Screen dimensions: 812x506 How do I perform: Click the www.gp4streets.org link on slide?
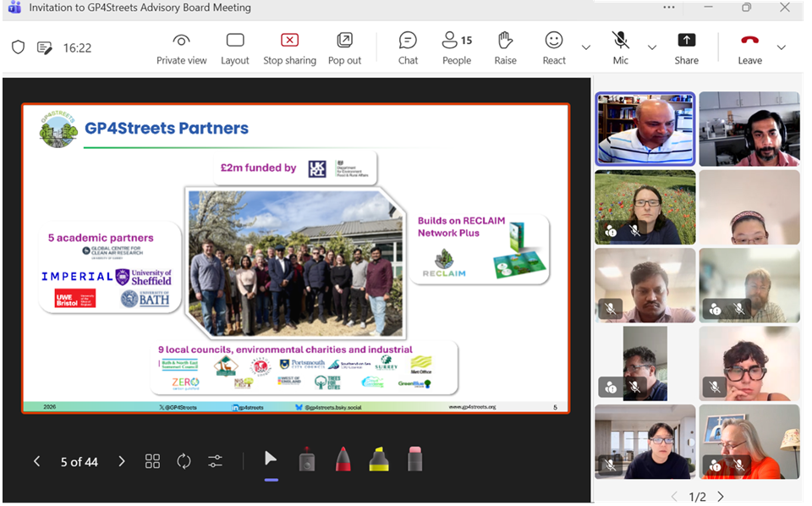(472, 407)
